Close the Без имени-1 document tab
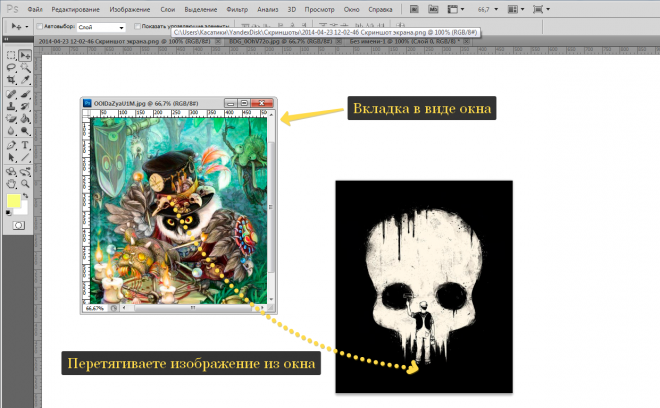The width and height of the screenshot is (660, 408). click(x=467, y=42)
